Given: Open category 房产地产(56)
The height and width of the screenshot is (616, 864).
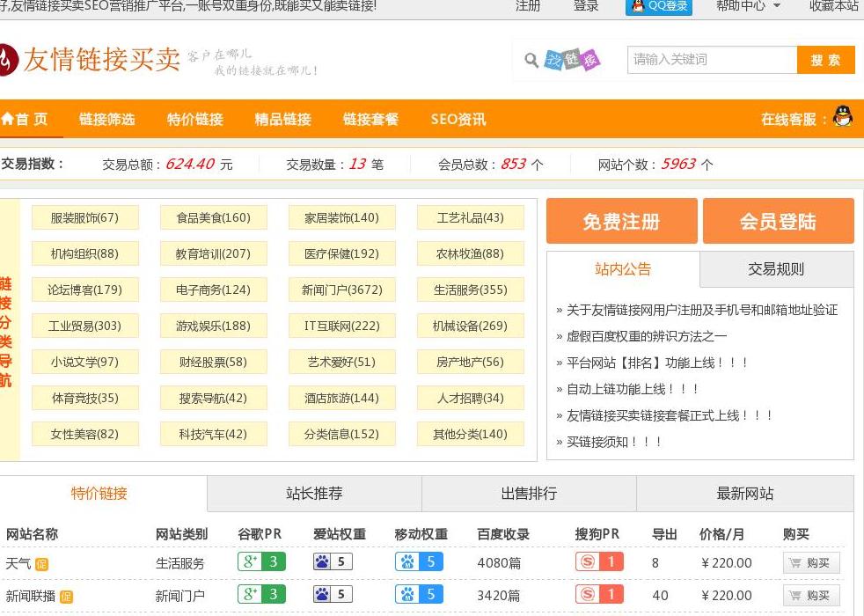Looking at the screenshot, I should pos(470,362).
